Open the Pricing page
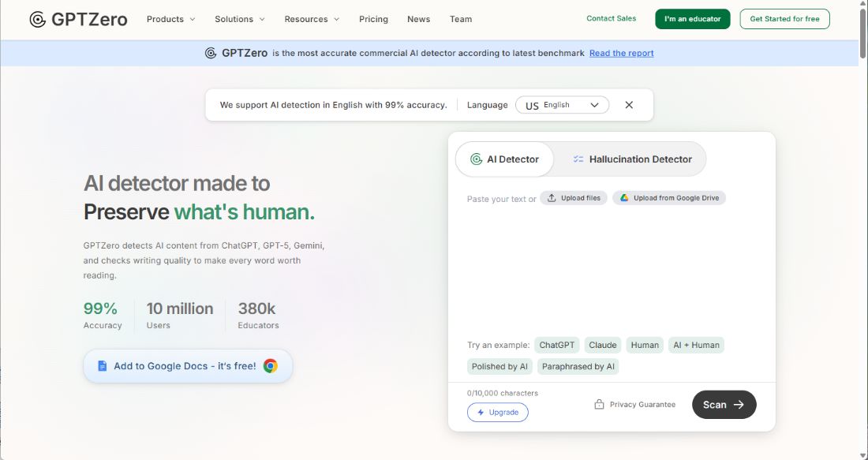 373,19
